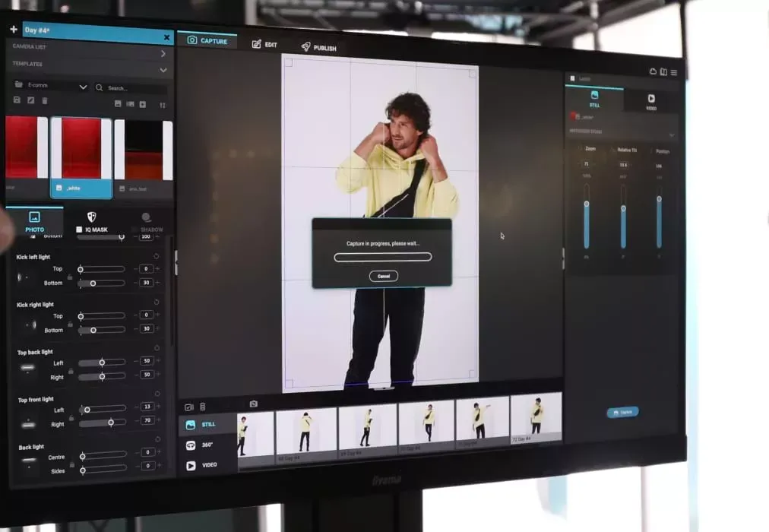Click the sort icon in the templates panel

click(x=161, y=104)
